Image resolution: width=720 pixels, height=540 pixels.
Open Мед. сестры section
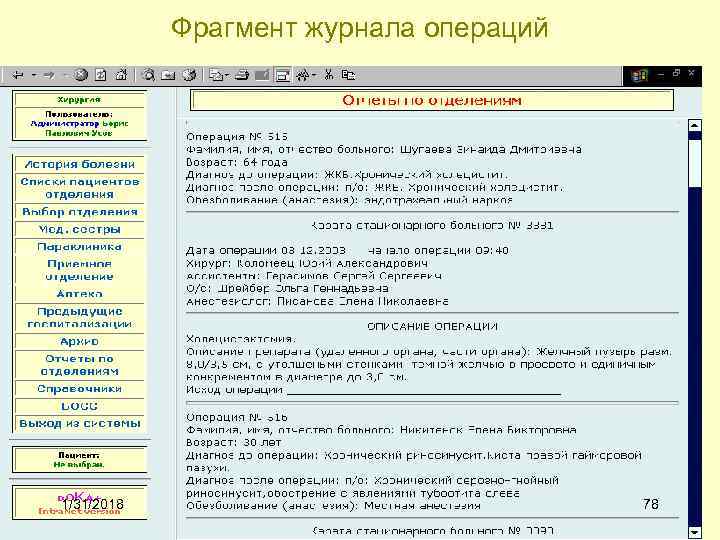[x=79, y=230]
